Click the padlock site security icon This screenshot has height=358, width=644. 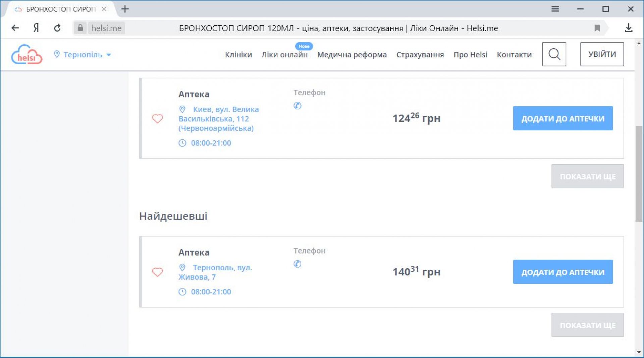(80, 28)
